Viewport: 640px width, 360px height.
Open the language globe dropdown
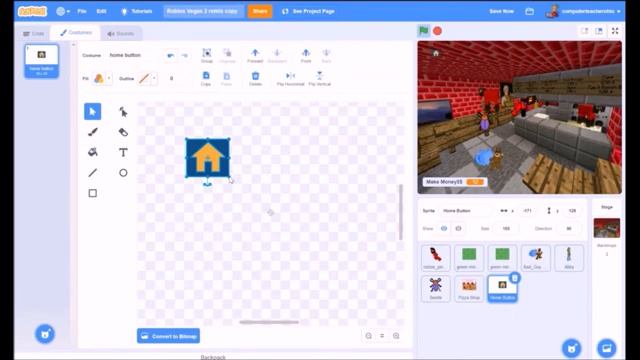coord(63,11)
